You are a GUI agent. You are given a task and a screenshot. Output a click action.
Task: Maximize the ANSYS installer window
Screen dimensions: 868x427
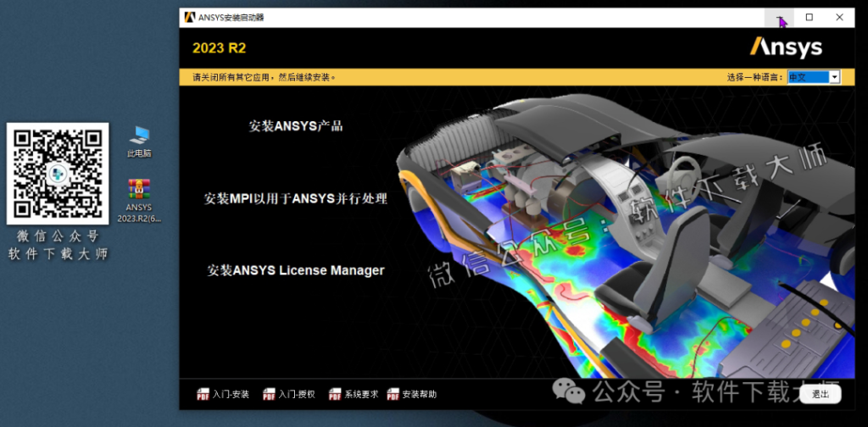pos(810,18)
